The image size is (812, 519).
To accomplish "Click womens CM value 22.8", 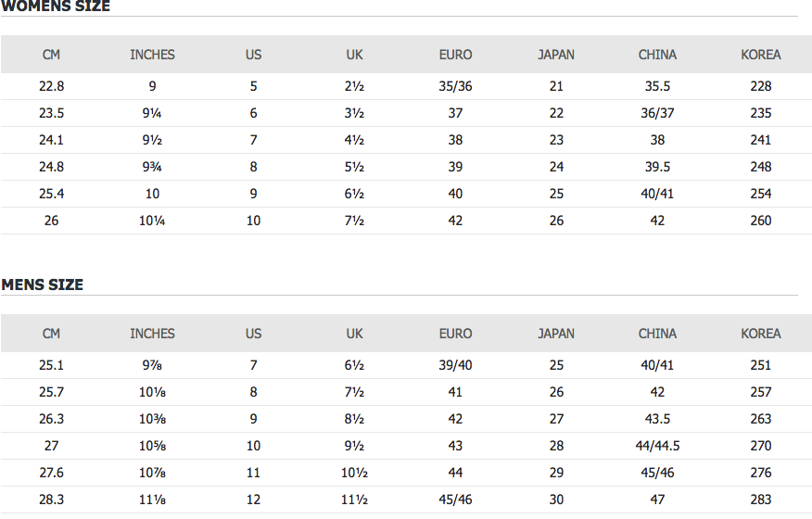I will [51, 86].
